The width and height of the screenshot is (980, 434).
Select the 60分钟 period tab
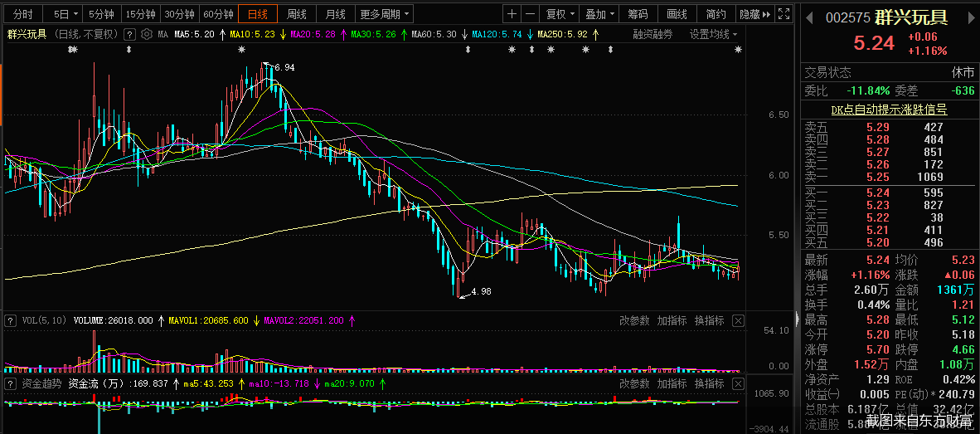[x=218, y=14]
